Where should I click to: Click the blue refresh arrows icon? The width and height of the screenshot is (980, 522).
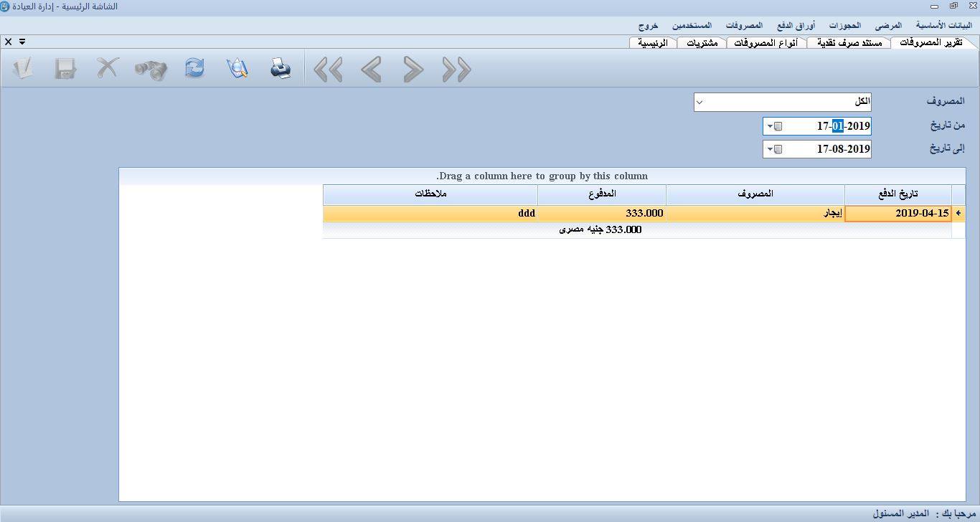point(194,69)
